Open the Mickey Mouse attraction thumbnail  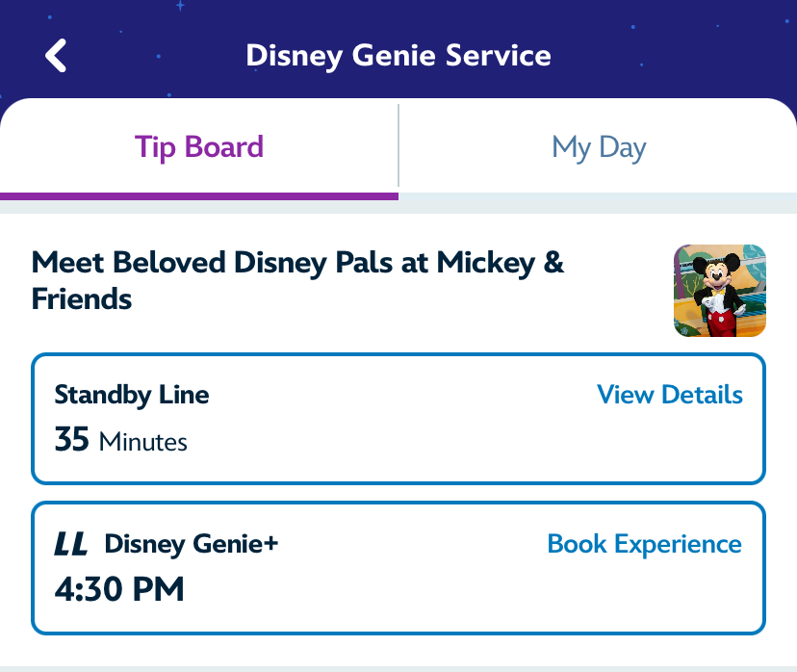point(719,291)
